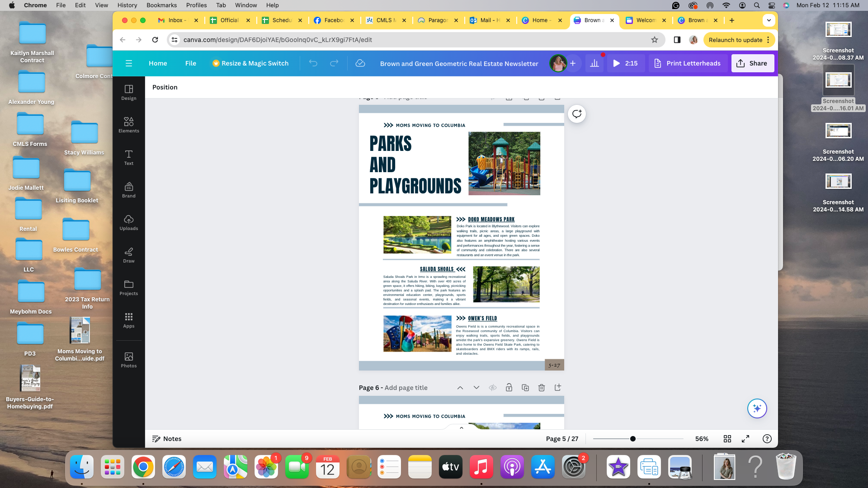Switch to the CMLS tab

pos(386,20)
